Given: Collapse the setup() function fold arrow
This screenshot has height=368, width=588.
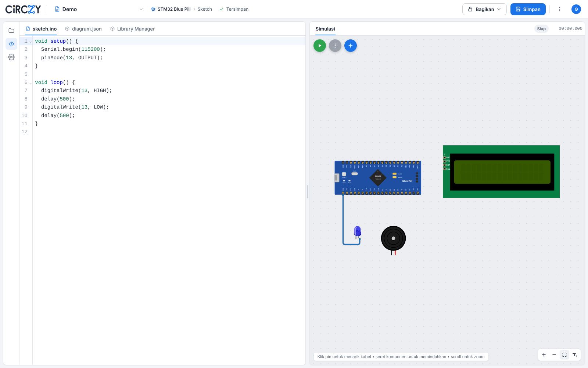Looking at the screenshot, I should click(x=31, y=42).
